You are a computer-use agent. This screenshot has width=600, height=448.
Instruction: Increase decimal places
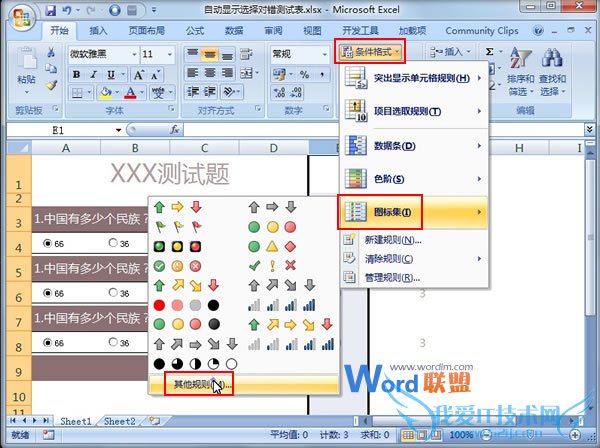[x=279, y=92]
